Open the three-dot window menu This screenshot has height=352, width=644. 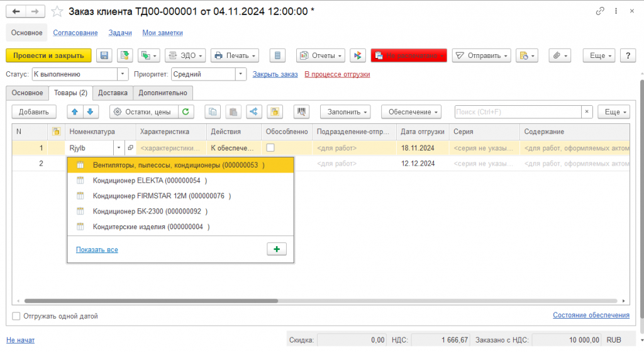point(616,11)
